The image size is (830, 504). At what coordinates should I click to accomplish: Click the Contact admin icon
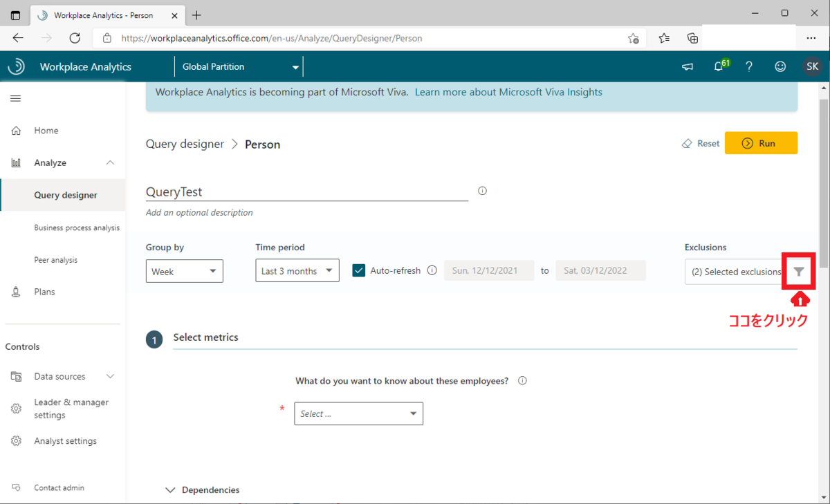(x=17, y=488)
